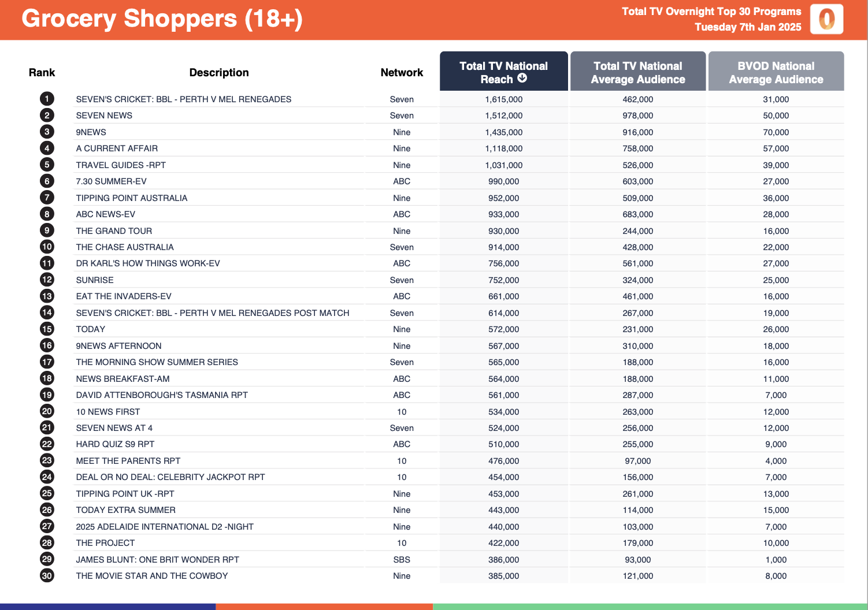Click the Grocery Shoppers (18+) title

pos(162,18)
